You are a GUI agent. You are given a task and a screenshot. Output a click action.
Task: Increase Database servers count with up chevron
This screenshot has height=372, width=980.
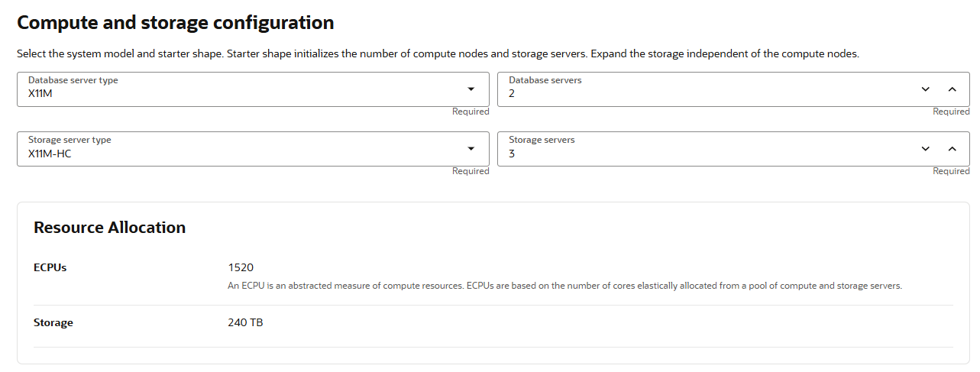coord(952,89)
